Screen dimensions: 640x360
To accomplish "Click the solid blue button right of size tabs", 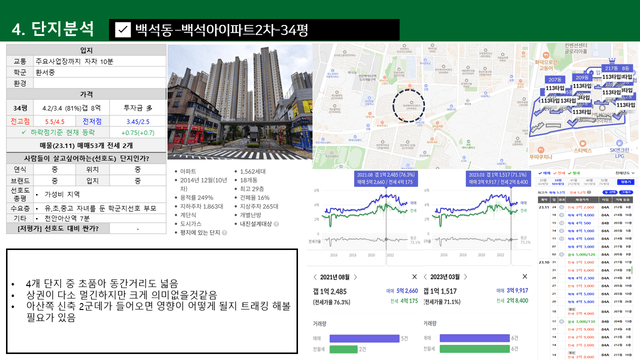I will pyautogui.click(x=625, y=182).
